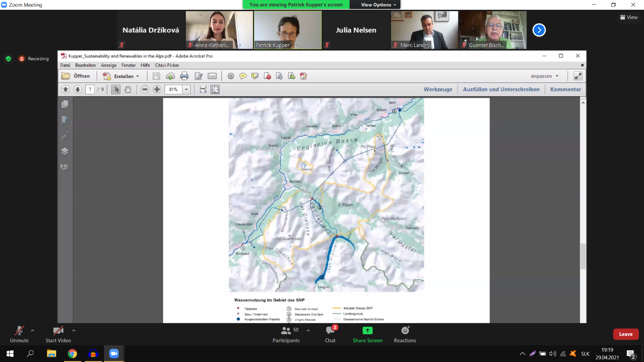Screen dimensions: 644x362
Task: Select Marc Landry's video thumbnail
Action: [x=424, y=30]
